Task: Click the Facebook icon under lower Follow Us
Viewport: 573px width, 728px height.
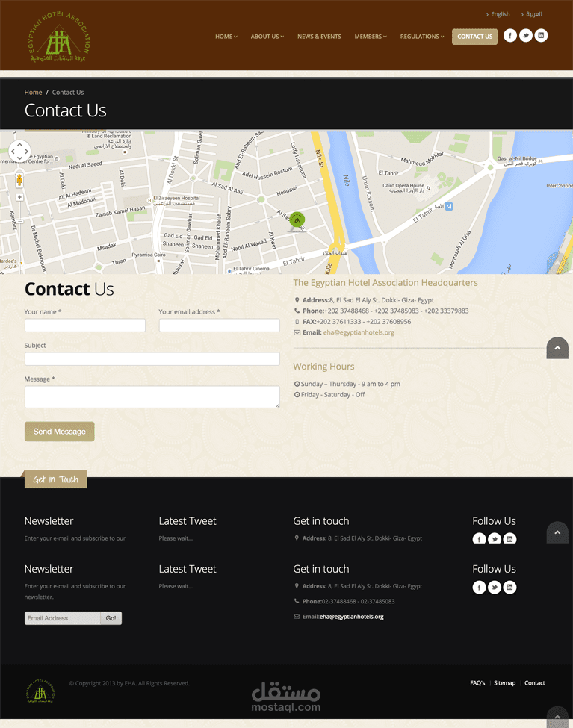Action: [x=479, y=588]
